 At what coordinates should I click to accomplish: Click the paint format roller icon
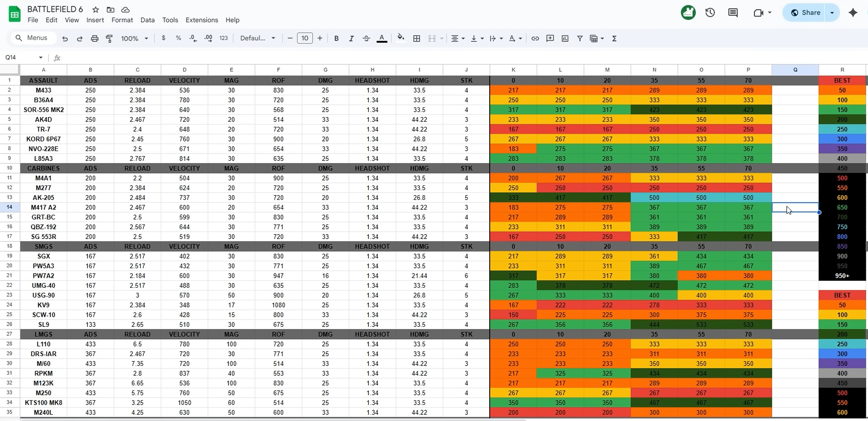tap(109, 38)
